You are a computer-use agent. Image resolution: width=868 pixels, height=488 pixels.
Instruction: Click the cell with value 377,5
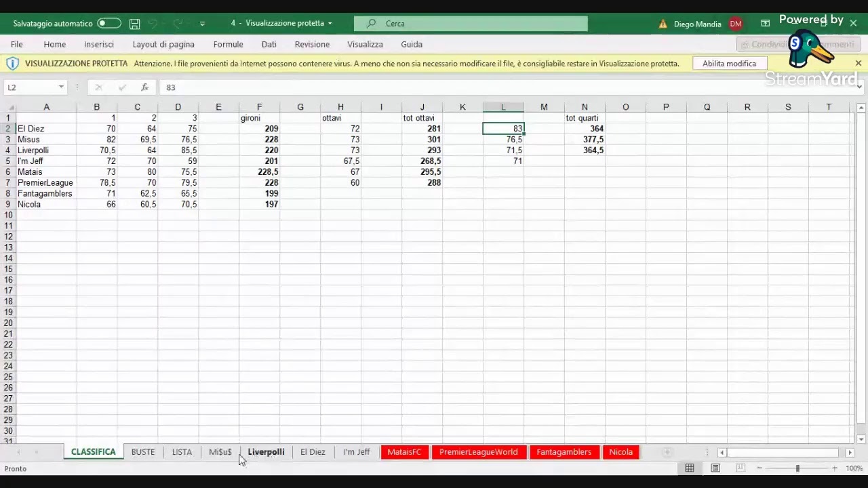point(585,140)
